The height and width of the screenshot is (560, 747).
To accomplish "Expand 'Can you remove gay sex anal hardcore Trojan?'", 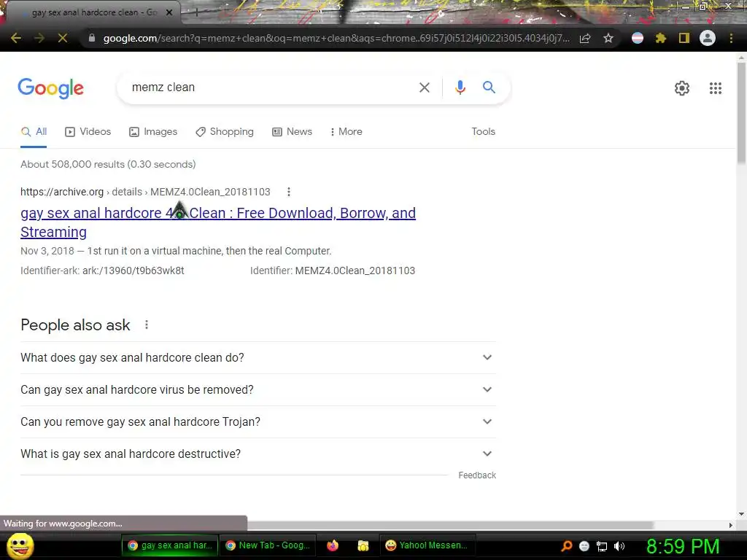I will tap(258, 422).
